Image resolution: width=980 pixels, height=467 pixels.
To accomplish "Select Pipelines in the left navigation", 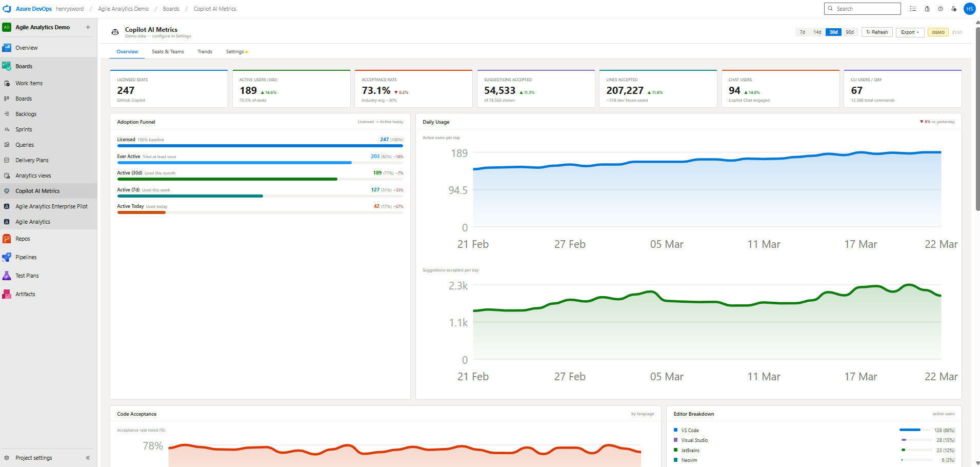I will click(26, 257).
